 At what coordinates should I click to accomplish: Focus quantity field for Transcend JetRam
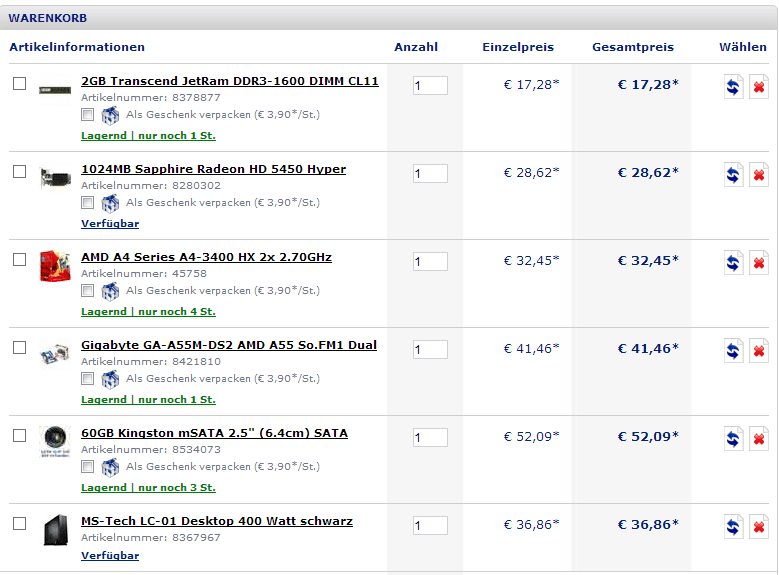(430, 85)
